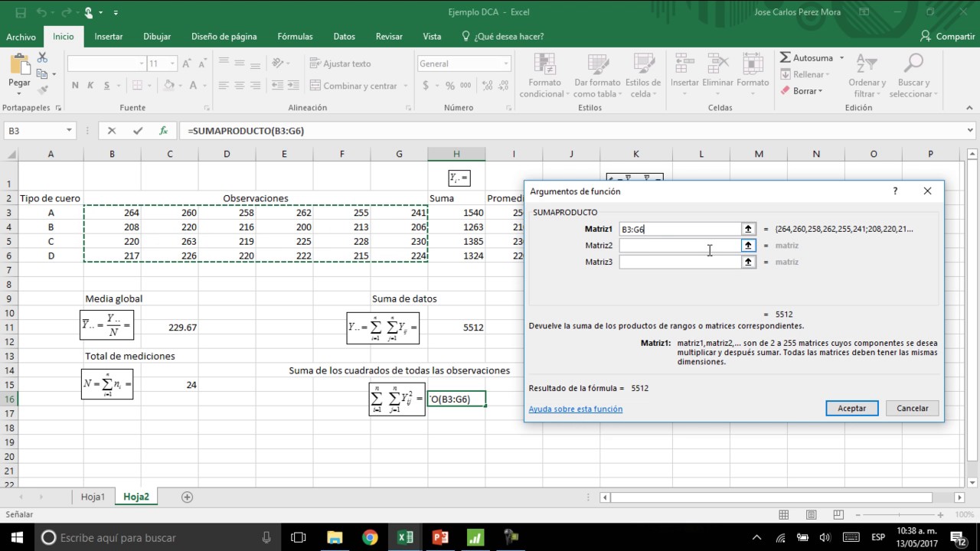Click the Cancelar button in dialog
The image size is (980, 551).
912,408
